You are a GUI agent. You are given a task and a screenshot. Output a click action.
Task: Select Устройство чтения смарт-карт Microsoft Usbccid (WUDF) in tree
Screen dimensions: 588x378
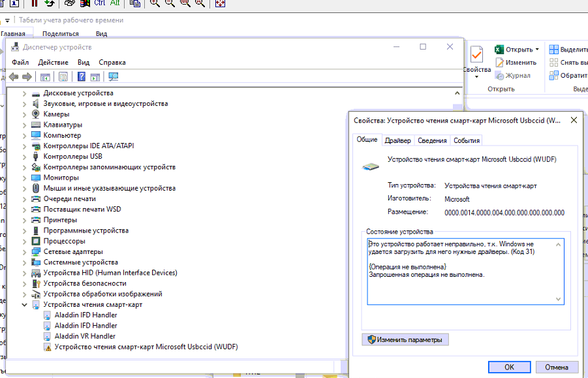click(x=146, y=347)
